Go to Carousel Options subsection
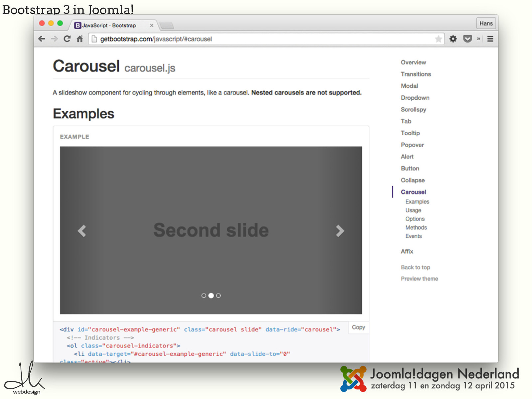The width and height of the screenshot is (532, 399). tap(415, 219)
